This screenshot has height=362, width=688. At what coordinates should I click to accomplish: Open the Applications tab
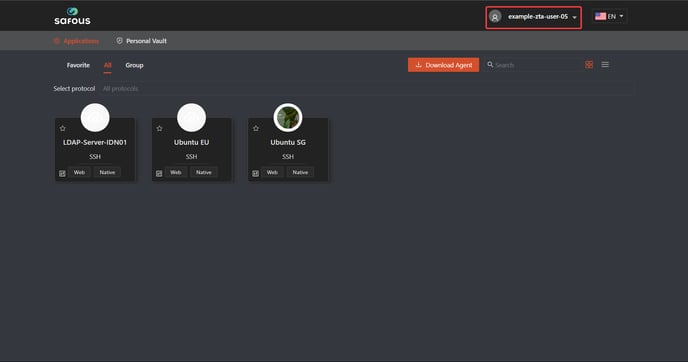point(76,41)
